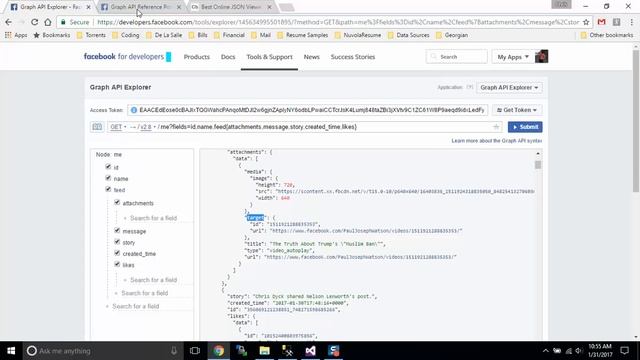
Task: Click the JSON response panel scrollbar thumb
Action: pyautogui.click(x=538, y=164)
